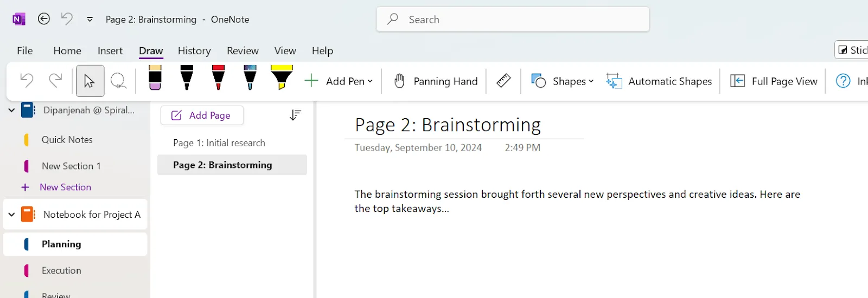The width and height of the screenshot is (868, 298).
Task: Open the Help tab
Action: click(x=322, y=50)
